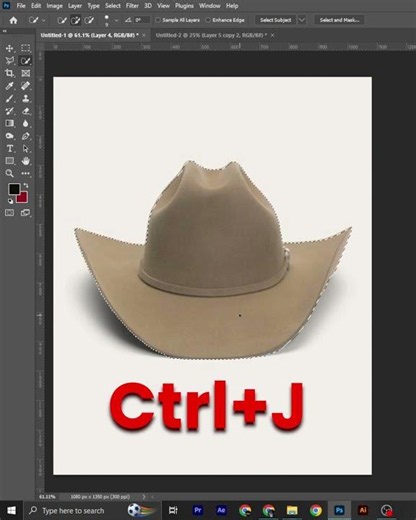The width and height of the screenshot is (416, 520).
Task: Select the Quick Selection tool in toolbox
Action: click(x=26, y=61)
